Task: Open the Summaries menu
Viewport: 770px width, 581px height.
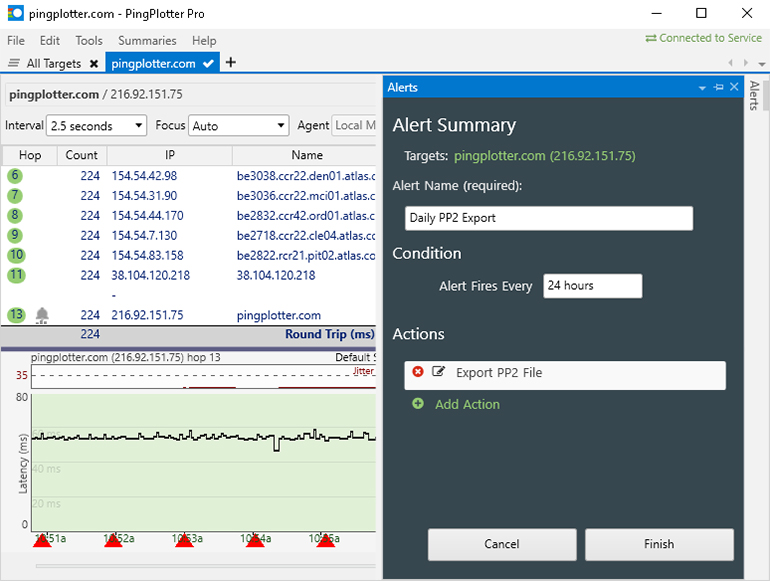Action: (x=147, y=41)
